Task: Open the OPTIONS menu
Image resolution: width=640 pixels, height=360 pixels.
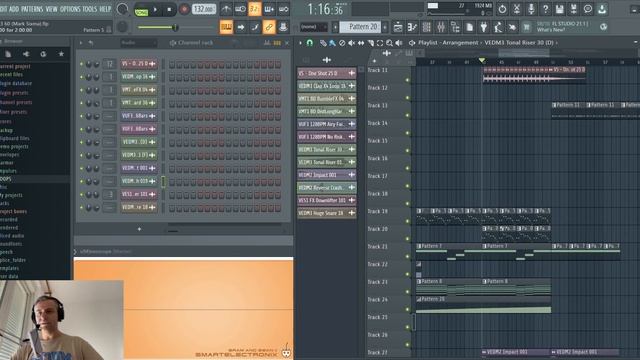Action: (x=70, y=9)
